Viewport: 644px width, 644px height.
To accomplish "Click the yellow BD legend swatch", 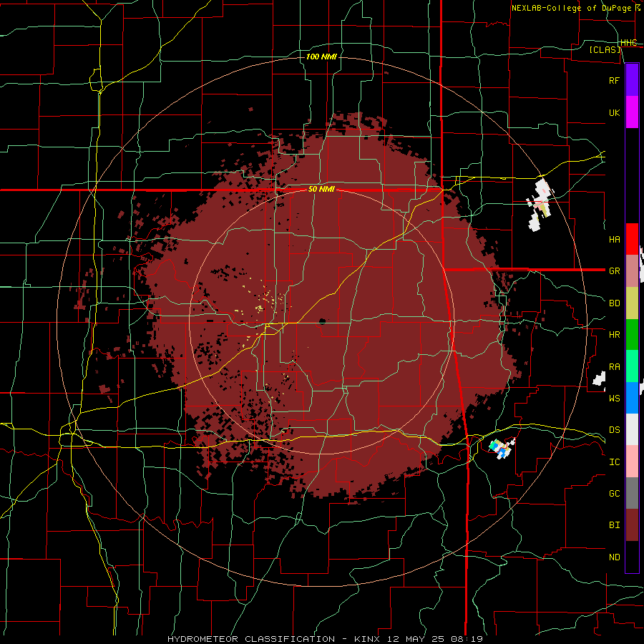I will point(632,303).
